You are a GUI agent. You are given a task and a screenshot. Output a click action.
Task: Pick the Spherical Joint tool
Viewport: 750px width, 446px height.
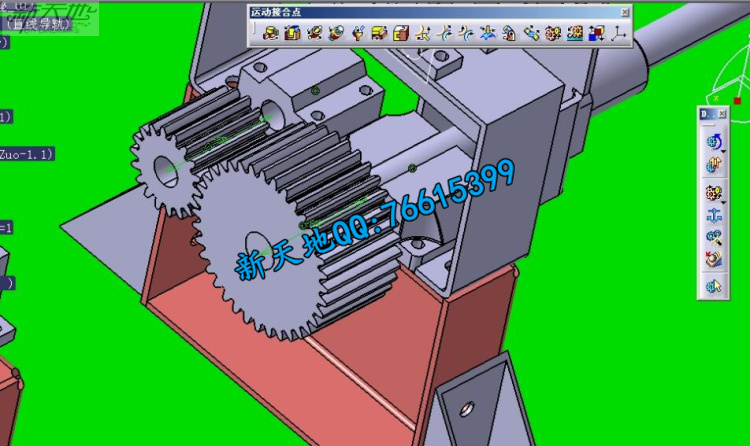pyautogui.click(x=357, y=34)
